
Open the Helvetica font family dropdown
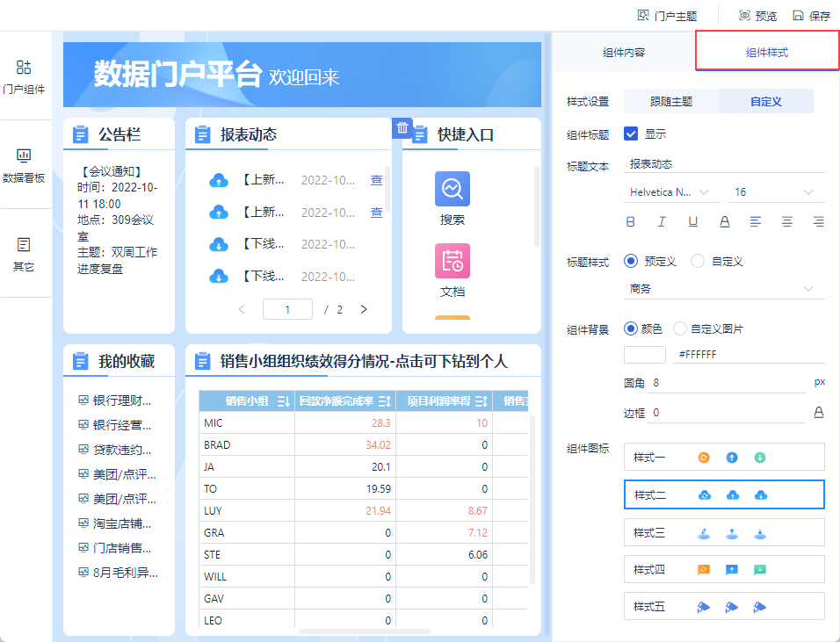tap(672, 192)
